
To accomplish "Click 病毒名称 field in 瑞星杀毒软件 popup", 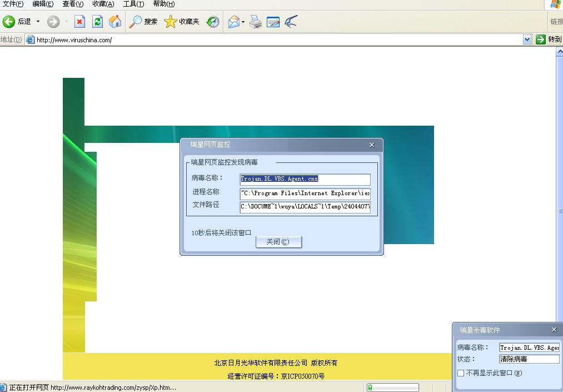I will 529,348.
